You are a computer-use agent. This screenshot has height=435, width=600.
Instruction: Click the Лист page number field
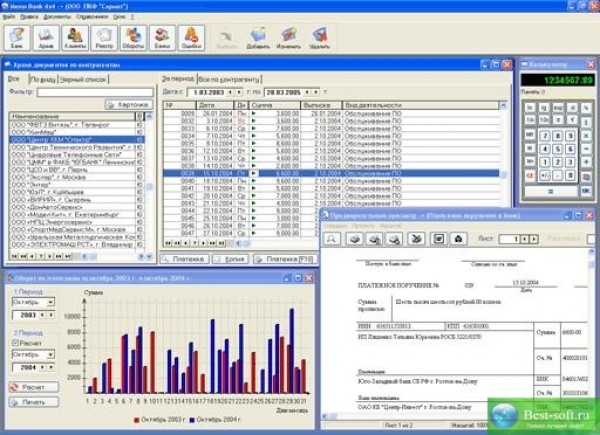click(x=509, y=239)
